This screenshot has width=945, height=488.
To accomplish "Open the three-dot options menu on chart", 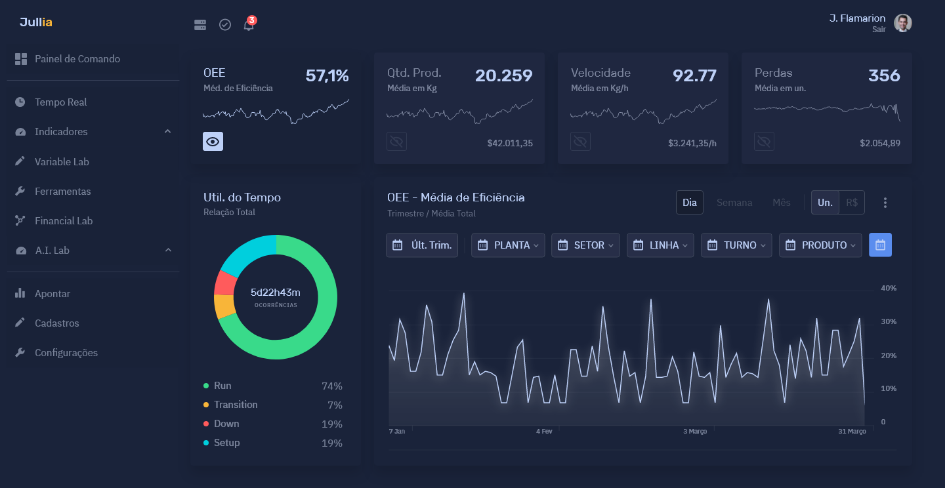I will click(x=885, y=203).
